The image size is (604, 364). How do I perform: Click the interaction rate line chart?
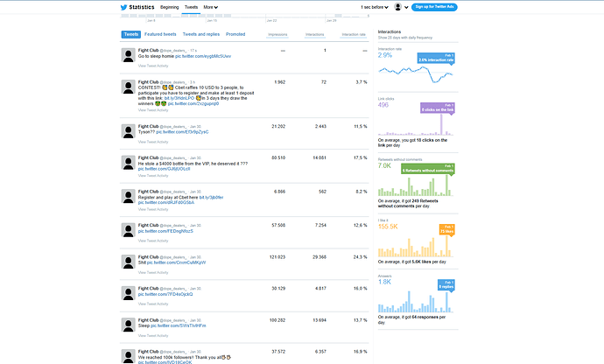point(416,74)
